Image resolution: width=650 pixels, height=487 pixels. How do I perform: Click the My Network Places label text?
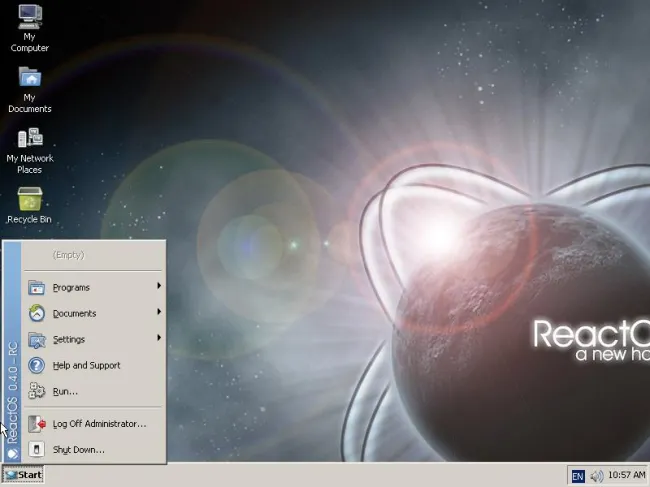pos(30,164)
